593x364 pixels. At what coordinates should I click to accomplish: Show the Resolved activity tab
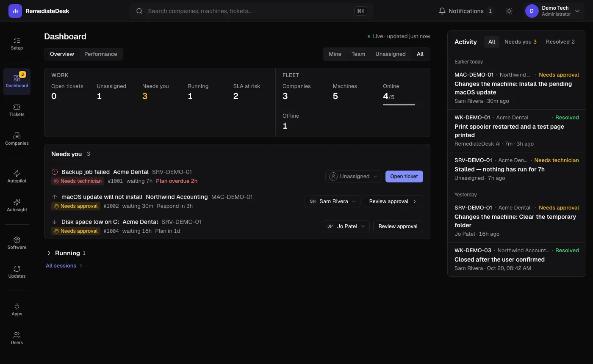coord(560,42)
